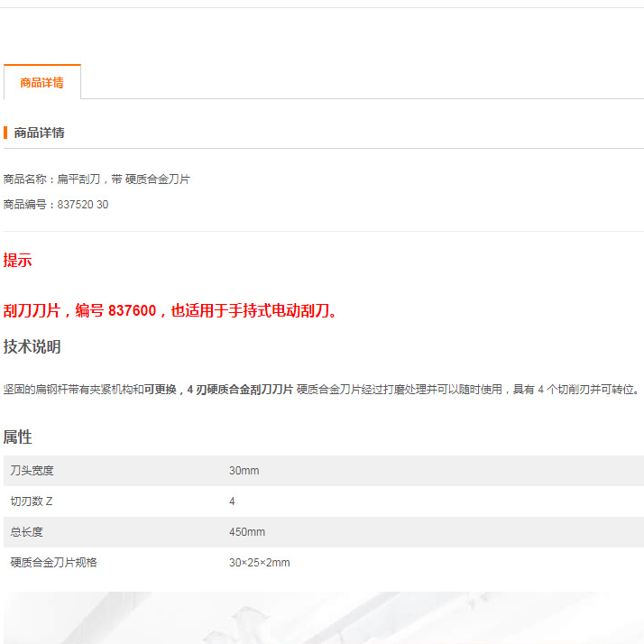Image resolution: width=644 pixels, height=644 pixels.
Task: Click the 硬质合金刀片规格 attribute label
Action: click(53, 562)
